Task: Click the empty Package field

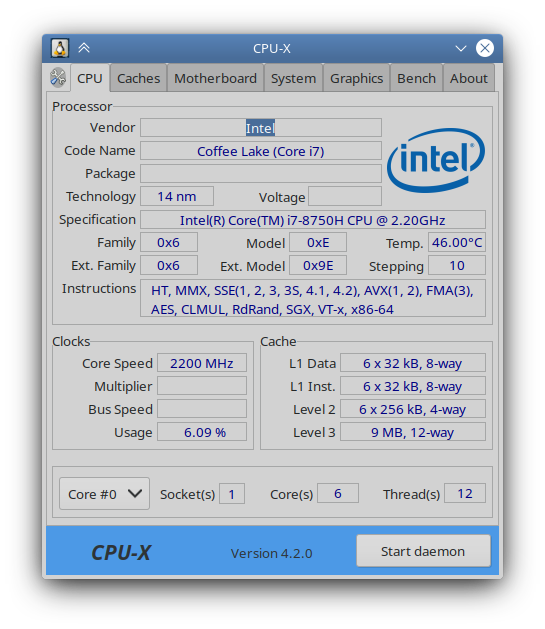Action: [x=261, y=174]
